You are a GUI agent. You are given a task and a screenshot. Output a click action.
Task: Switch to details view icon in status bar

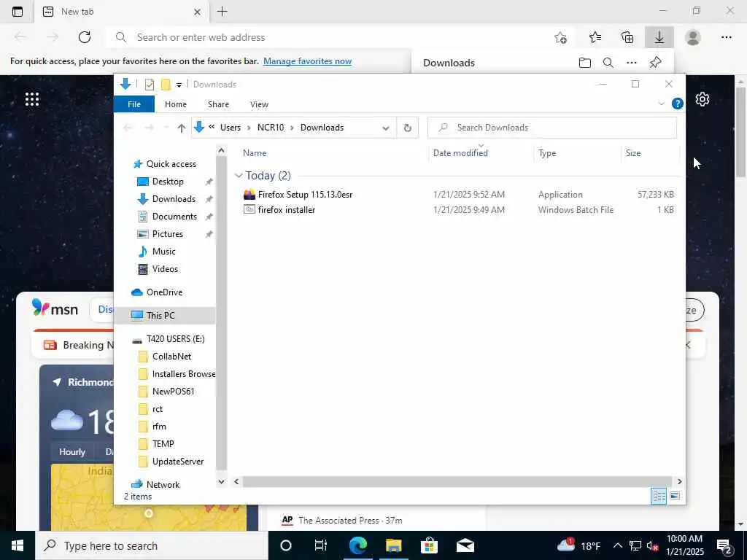[x=659, y=496]
